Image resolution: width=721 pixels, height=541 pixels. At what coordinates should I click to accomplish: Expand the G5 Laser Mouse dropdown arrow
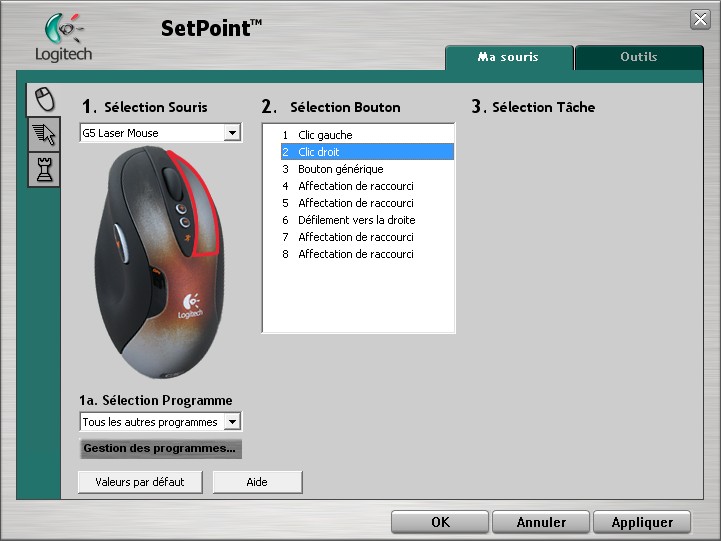pyautogui.click(x=232, y=133)
